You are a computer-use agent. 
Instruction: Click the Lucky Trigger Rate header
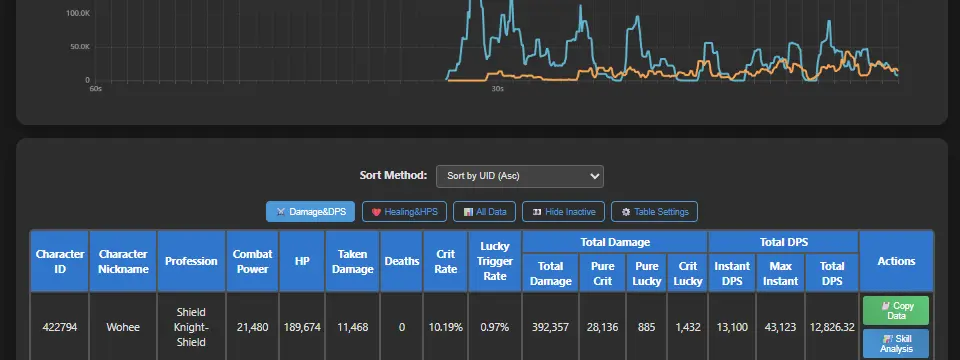[x=495, y=261]
